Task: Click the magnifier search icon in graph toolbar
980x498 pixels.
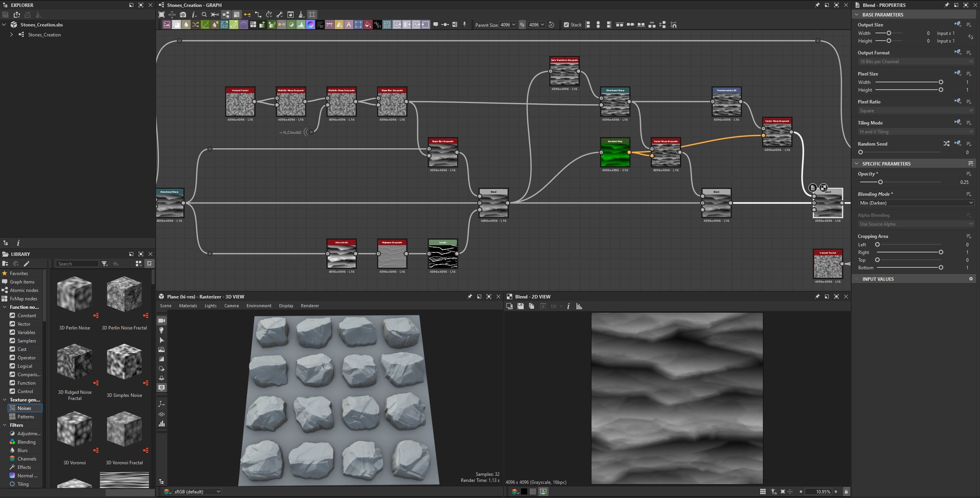Action: click(204, 15)
